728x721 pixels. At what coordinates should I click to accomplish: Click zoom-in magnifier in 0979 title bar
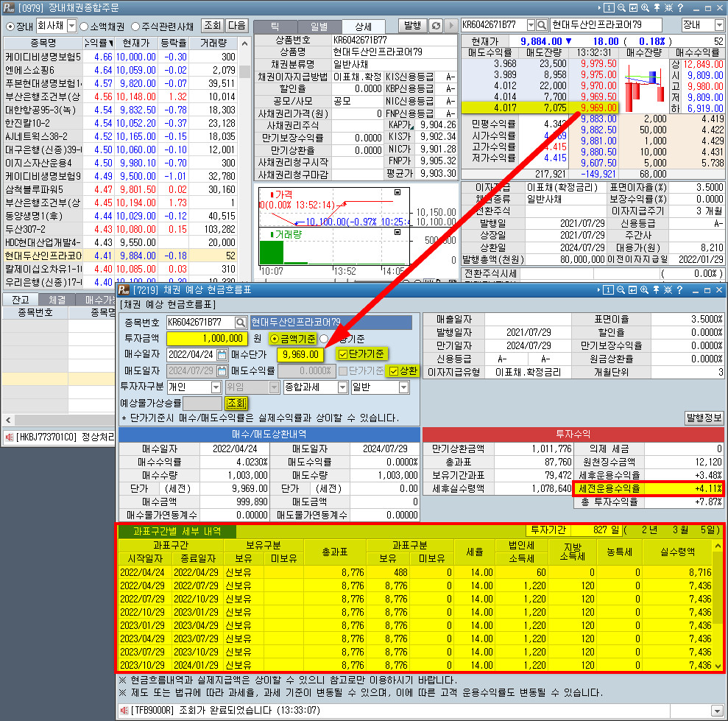click(x=646, y=8)
